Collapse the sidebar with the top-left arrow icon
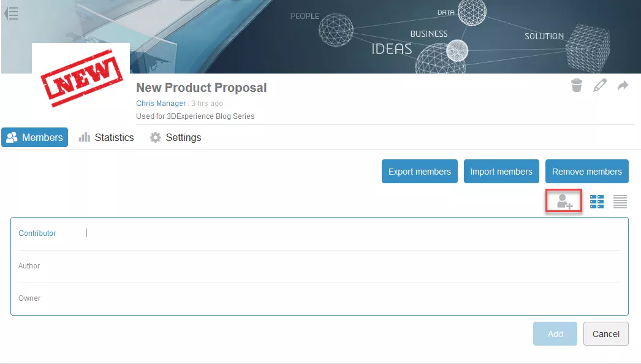Image resolution: width=641 pixels, height=364 pixels. point(11,12)
